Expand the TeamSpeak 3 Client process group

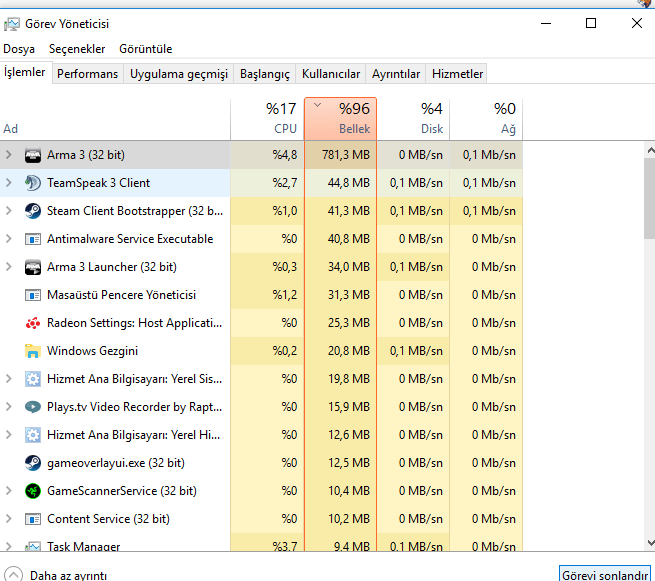pyautogui.click(x=8, y=183)
